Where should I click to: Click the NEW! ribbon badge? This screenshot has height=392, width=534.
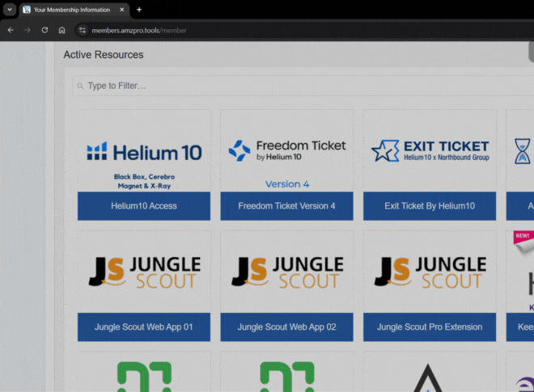click(x=523, y=237)
